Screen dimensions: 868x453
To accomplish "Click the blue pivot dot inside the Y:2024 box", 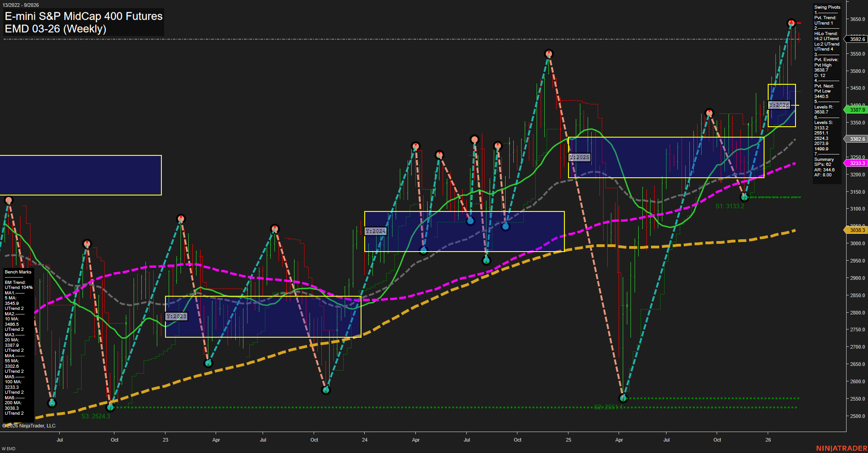I will click(469, 221).
